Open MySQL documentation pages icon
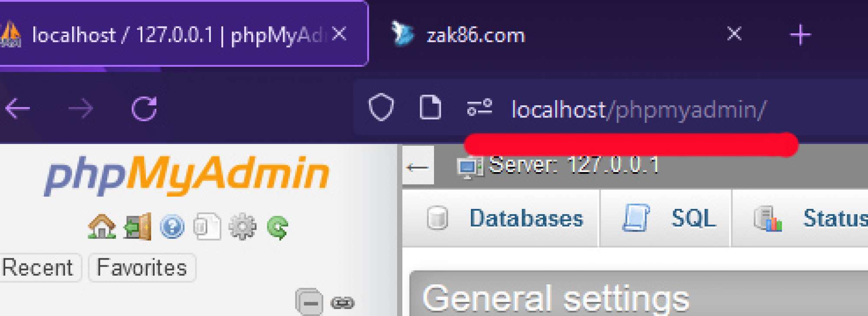This screenshot has width=868, height=316. (207, 226)
